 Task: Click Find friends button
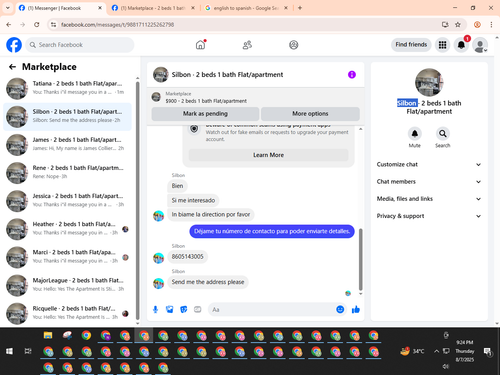pos(411,45)
